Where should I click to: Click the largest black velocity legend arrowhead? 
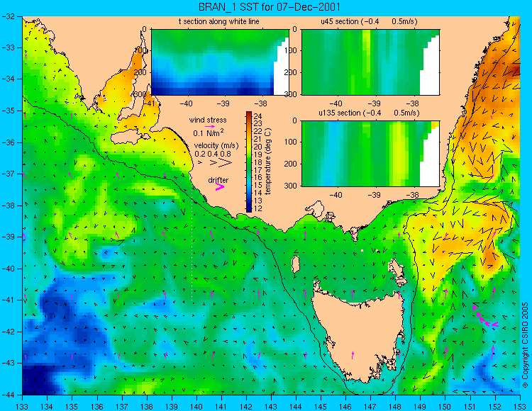click(x=226, y=163)
